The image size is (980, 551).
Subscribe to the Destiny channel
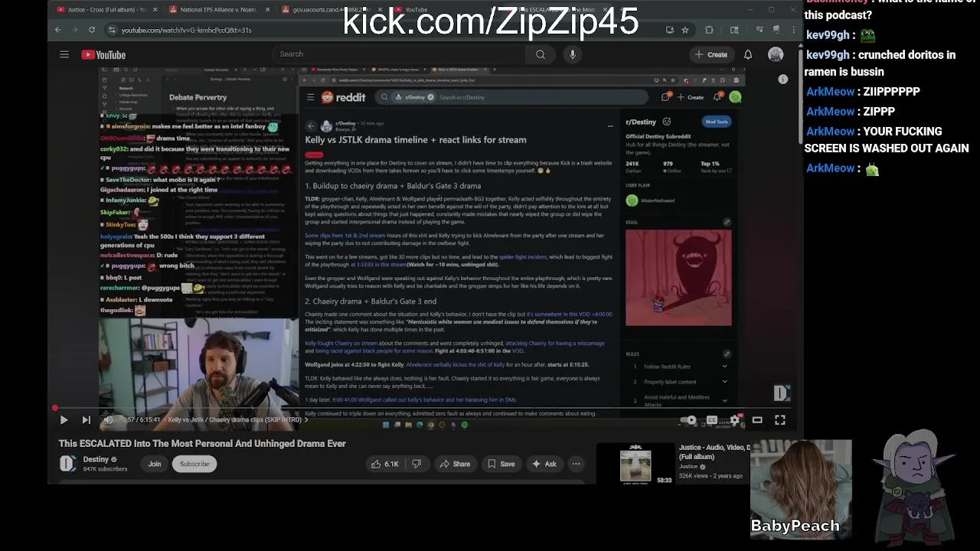click(x=194, y=464)
